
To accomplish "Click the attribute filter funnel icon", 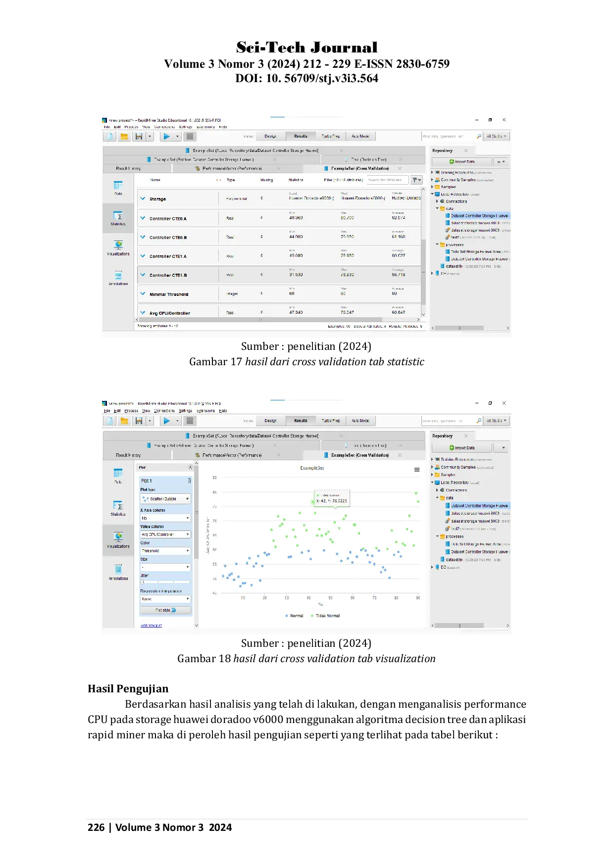I will pyautogui.click(x=416, y=180).
